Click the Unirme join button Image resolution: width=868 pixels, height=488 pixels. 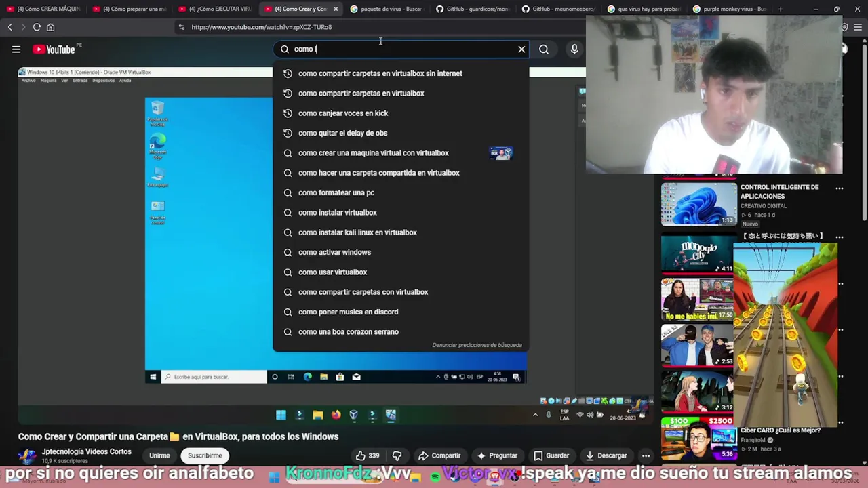(159, 455)
